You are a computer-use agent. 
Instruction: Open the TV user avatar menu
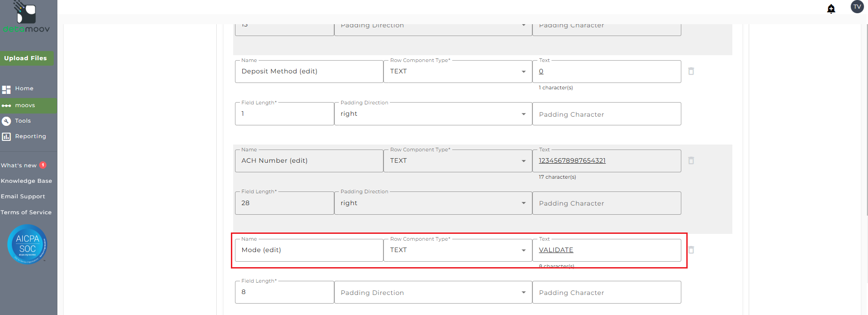[x=857, y=7]
